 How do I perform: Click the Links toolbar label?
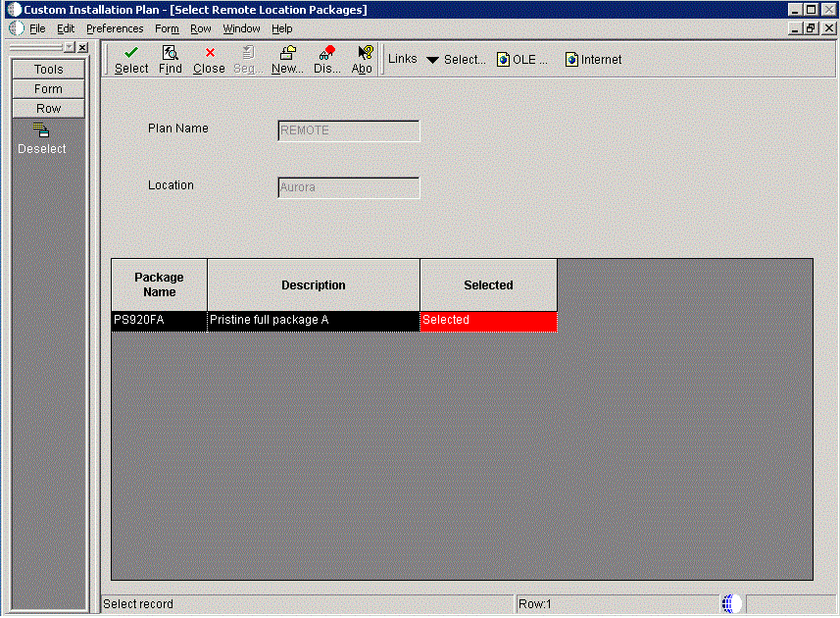point(402,59)
